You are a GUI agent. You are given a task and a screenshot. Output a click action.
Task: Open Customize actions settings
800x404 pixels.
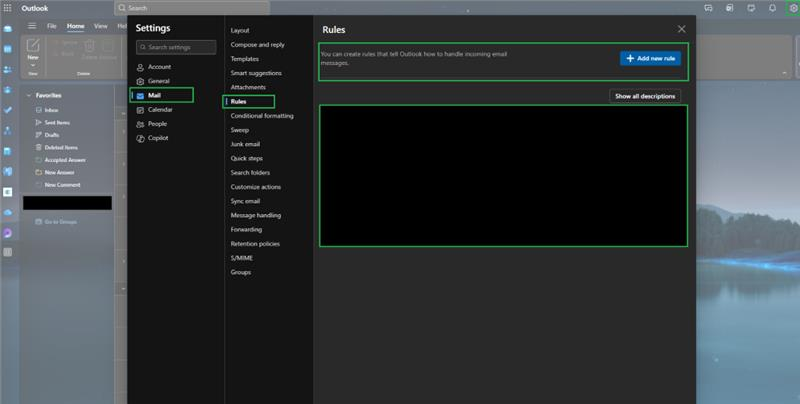point(256,187)
